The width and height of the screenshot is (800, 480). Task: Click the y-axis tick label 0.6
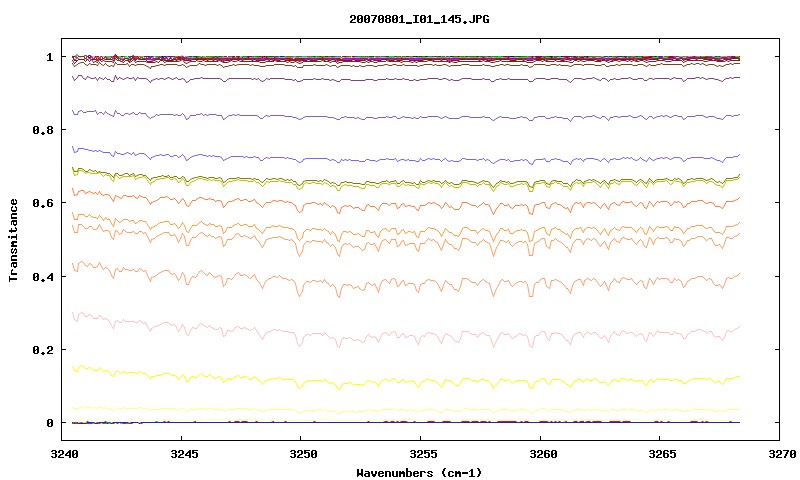pos(43,203)
